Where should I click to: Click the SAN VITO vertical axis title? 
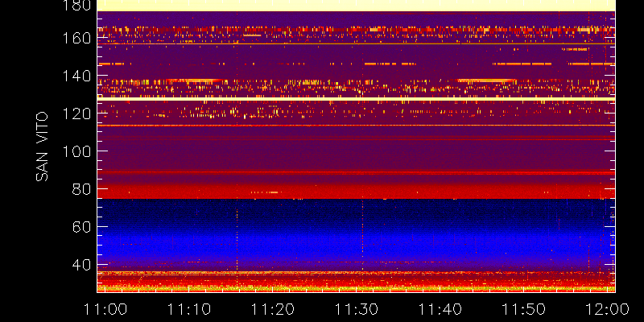click(42, 147)
